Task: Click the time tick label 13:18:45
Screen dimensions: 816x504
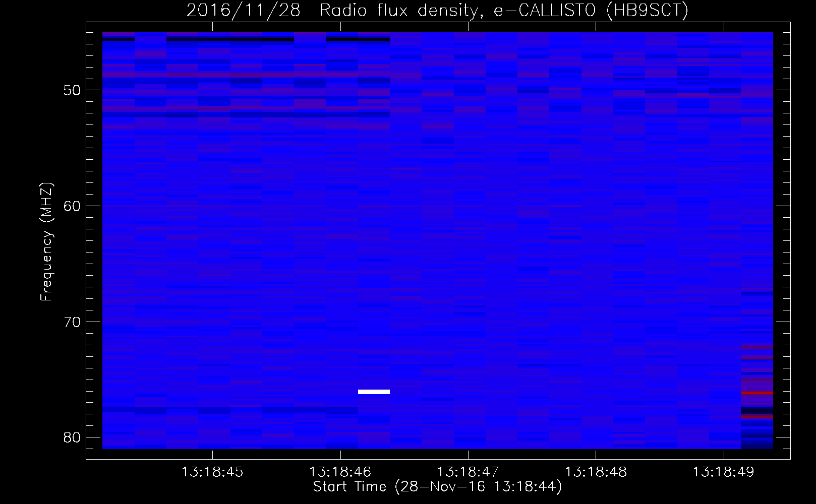Action: pos(212,472)
